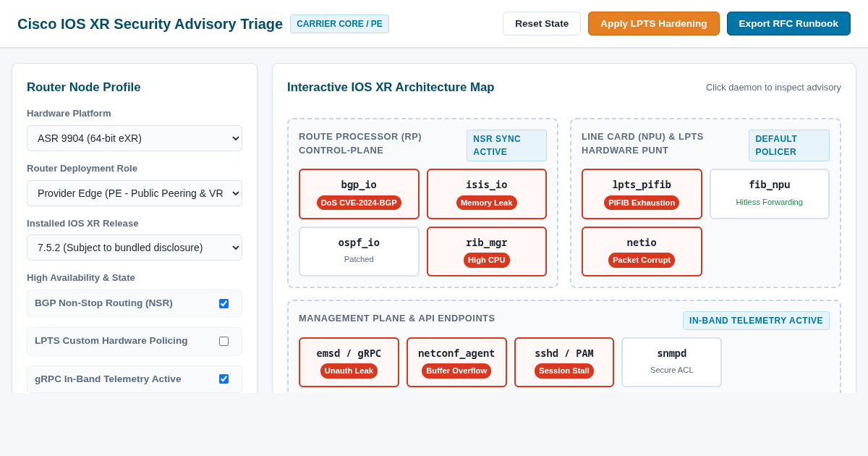Inspect the lpts_pifib daemon card
The height and width of the screenshot is (456, 868).
coord(642,194)
